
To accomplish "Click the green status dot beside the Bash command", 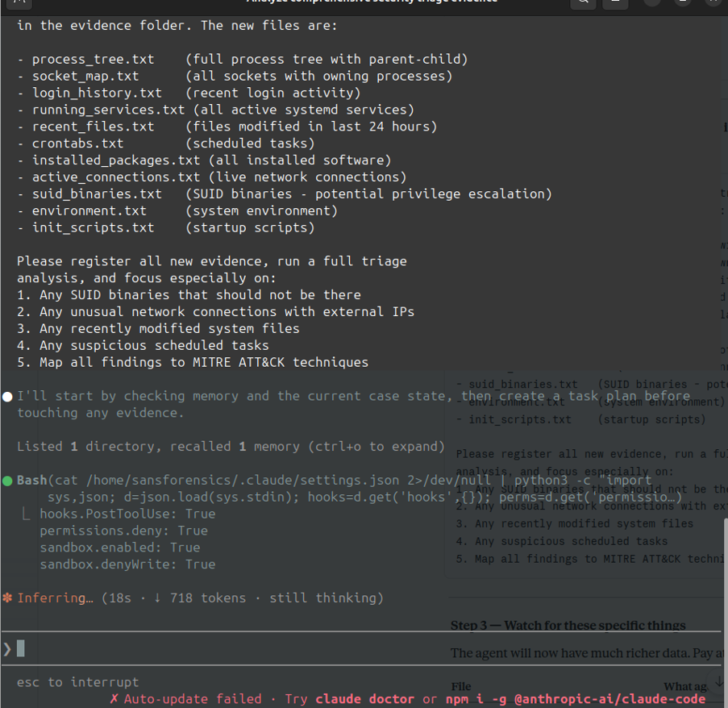I will pyautogui.click(x=7, y=481).
